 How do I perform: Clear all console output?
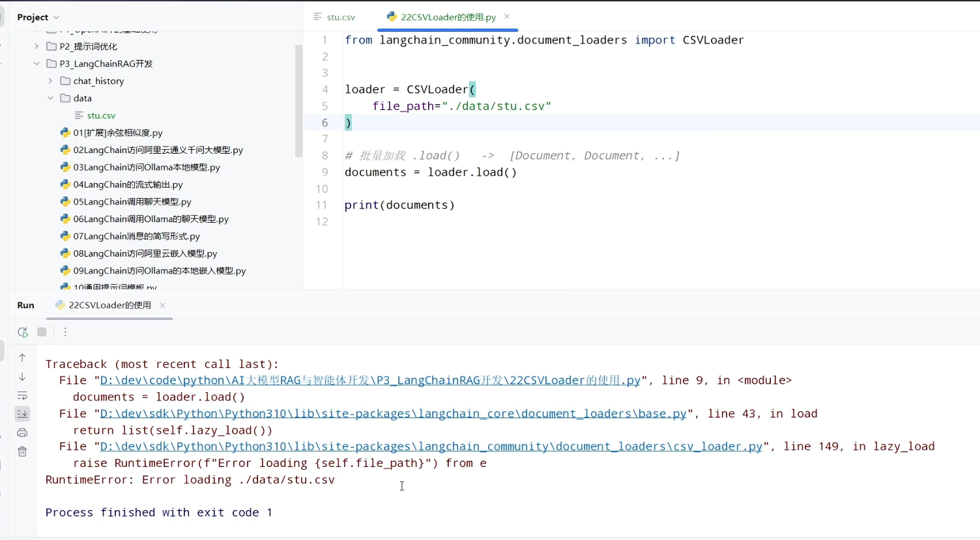[22, 451]
